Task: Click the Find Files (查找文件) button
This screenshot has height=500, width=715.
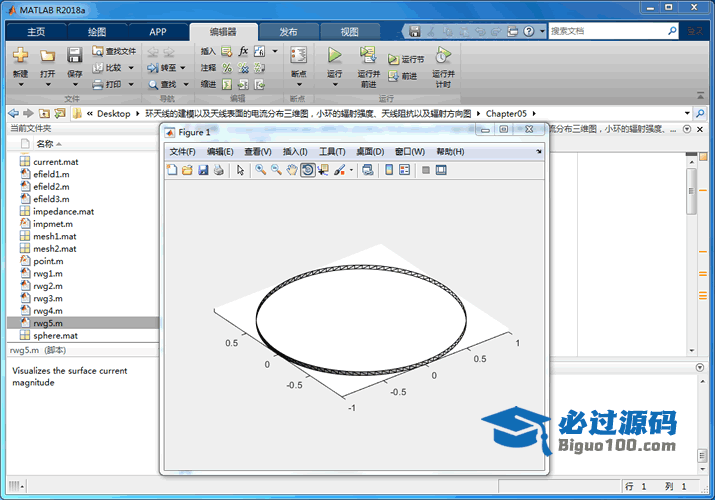Action: pyautogui.click(x=114, y=51)
